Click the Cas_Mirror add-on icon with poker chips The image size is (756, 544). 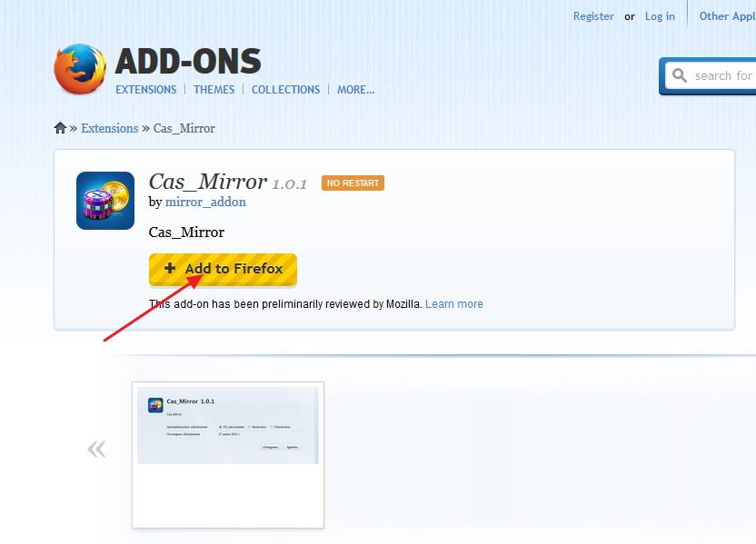coord(105,200)
